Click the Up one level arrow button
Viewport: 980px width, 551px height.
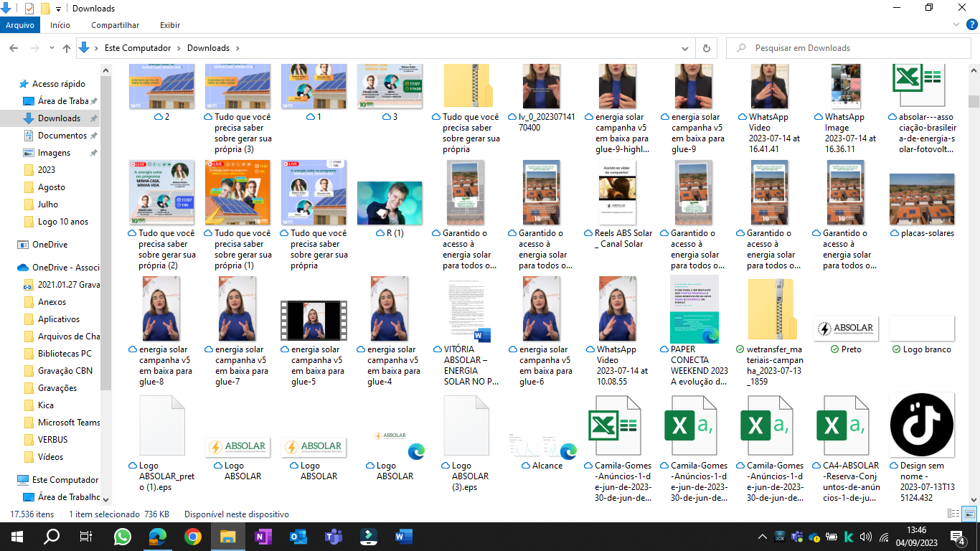67,48
